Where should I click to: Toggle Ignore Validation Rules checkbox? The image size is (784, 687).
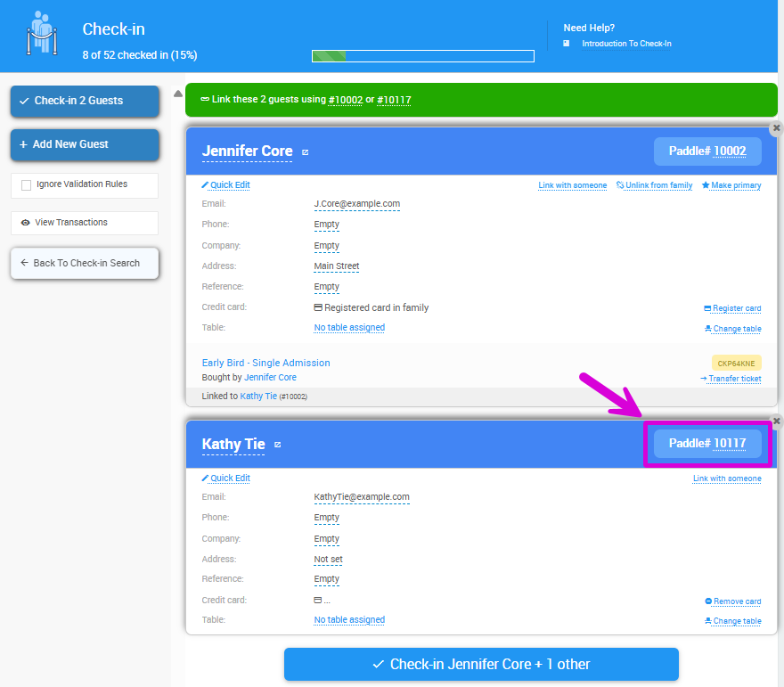tap(27, 185)
